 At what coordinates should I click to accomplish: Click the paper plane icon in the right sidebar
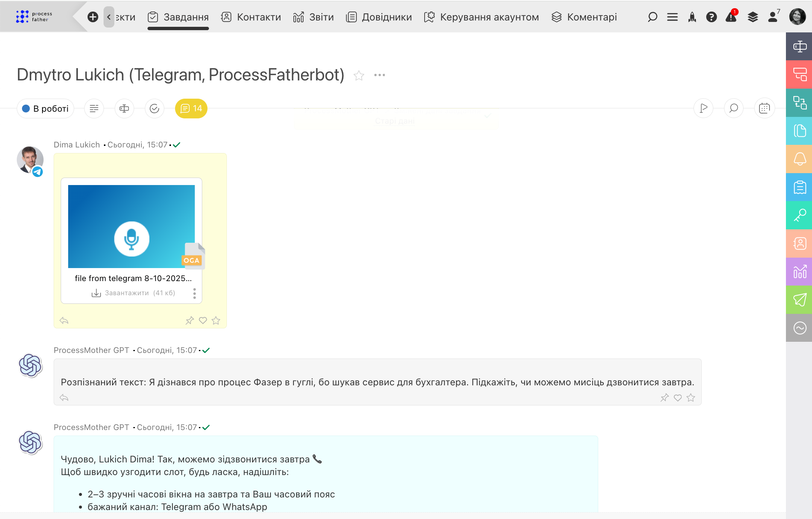[799, 300]
